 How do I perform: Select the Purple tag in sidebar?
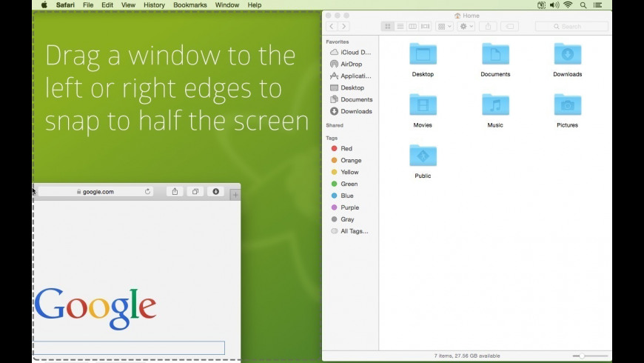pyautogui.click(x=349, y=207)
